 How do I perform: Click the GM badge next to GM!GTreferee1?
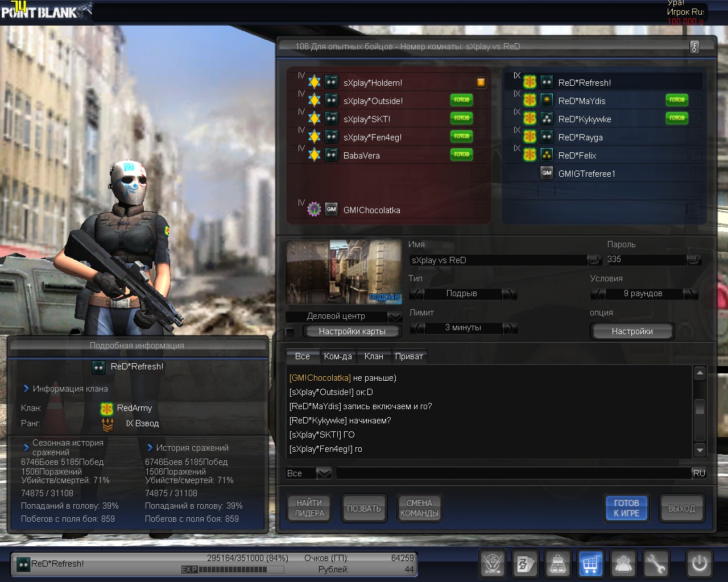(547, 173)
